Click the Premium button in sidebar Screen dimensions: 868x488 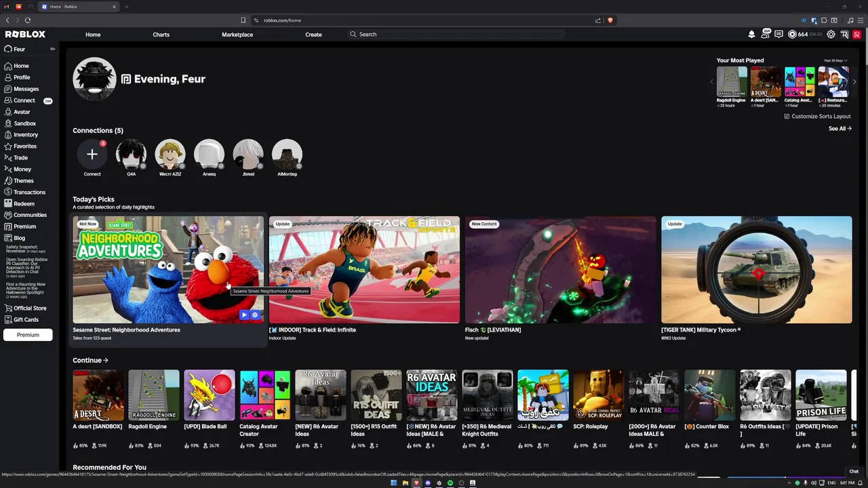(28, 335)
